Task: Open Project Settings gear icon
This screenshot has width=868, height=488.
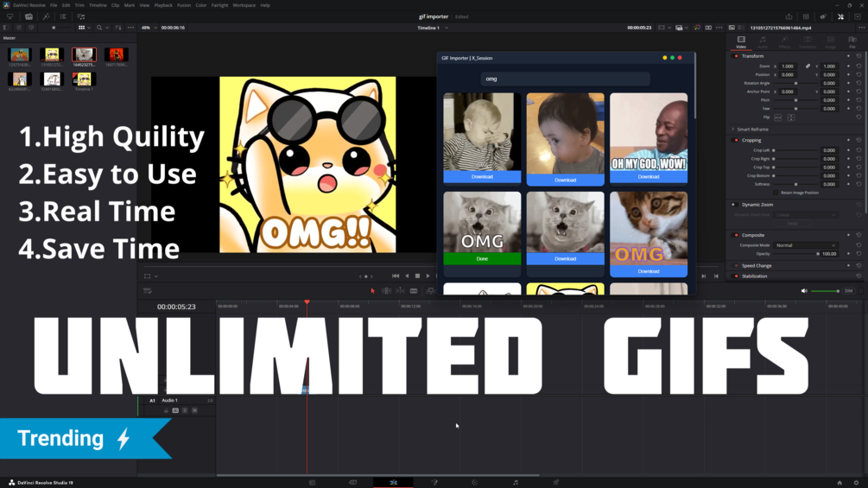Action: [x=856, y=483]
